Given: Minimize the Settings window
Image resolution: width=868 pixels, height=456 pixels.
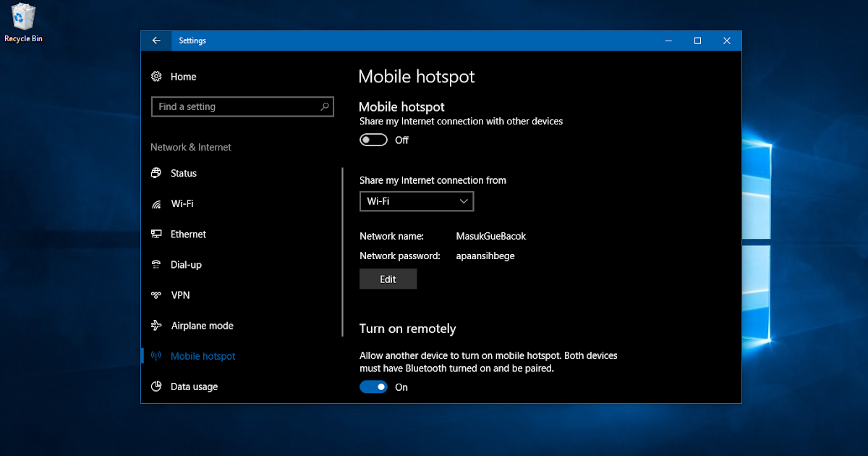Looking at the screenshot, I should coord(668,41).
